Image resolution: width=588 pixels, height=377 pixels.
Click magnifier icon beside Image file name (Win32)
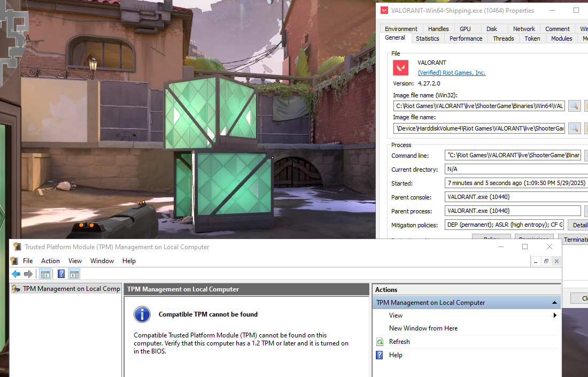574,106
